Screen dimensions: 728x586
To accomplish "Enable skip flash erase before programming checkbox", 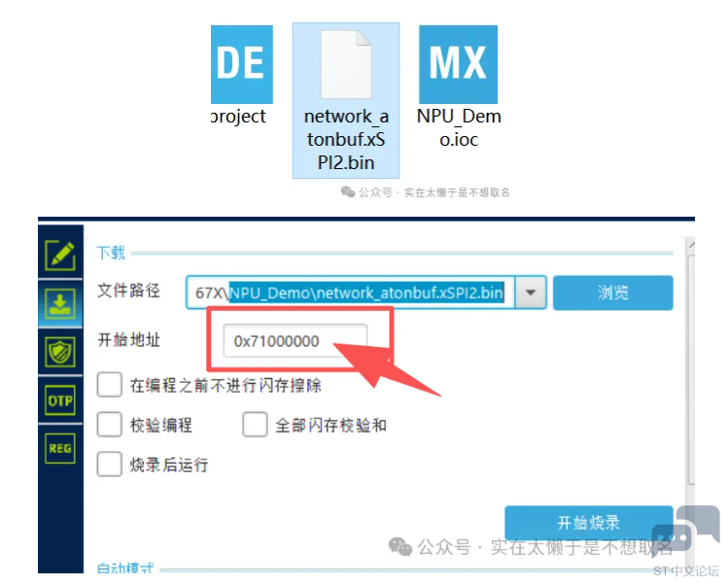I will (110, 385).
